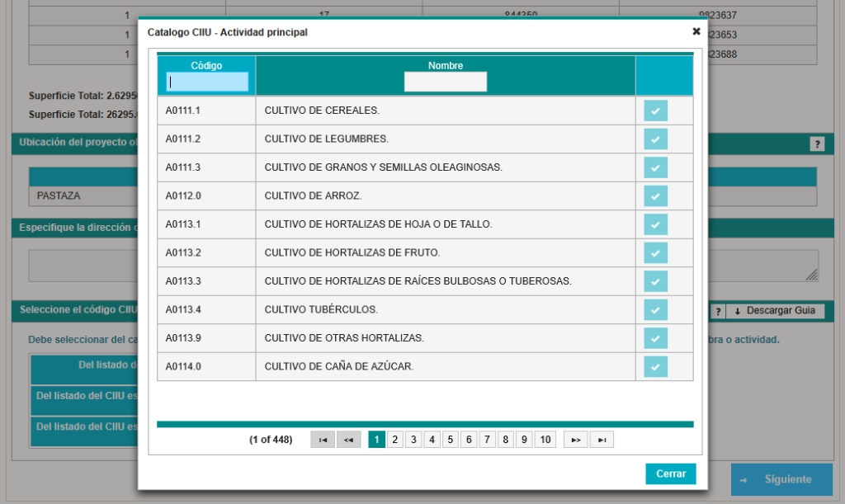Screen dimensions: 845x504
Task: Go to the next page arrow
Action: point(575,440)
